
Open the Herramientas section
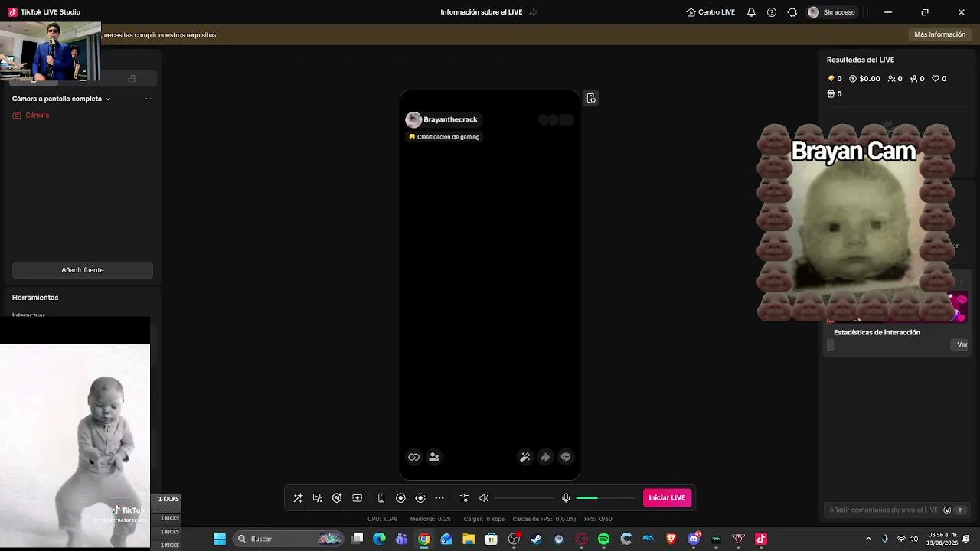35,298
